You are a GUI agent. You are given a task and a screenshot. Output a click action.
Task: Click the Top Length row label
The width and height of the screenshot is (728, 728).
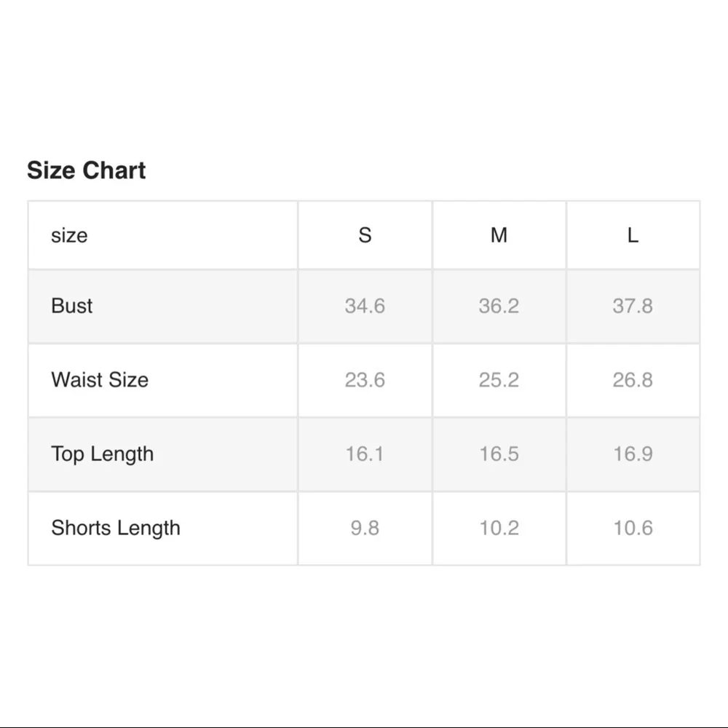tap(103, 454)
